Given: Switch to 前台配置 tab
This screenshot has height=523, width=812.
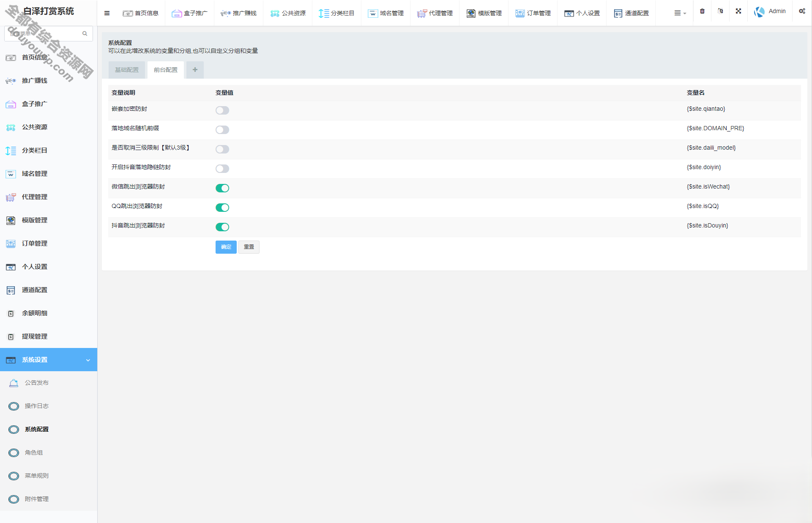Looking at the screenshot, I should [166, 70].
